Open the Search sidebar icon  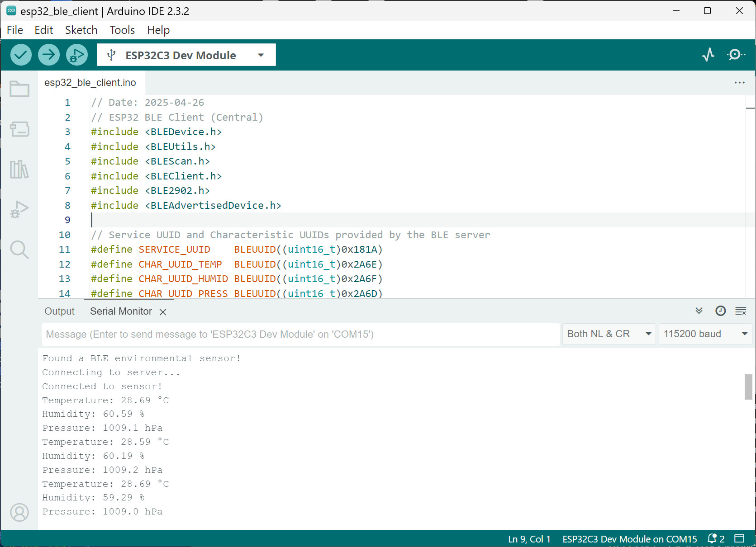[x=19, y=250]
